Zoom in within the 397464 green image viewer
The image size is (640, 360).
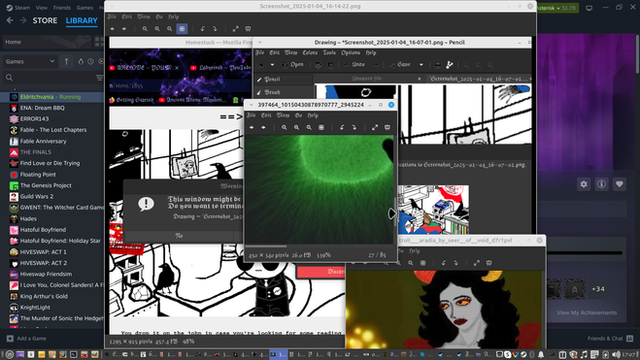pyautogui.click(x=284, y=127)
